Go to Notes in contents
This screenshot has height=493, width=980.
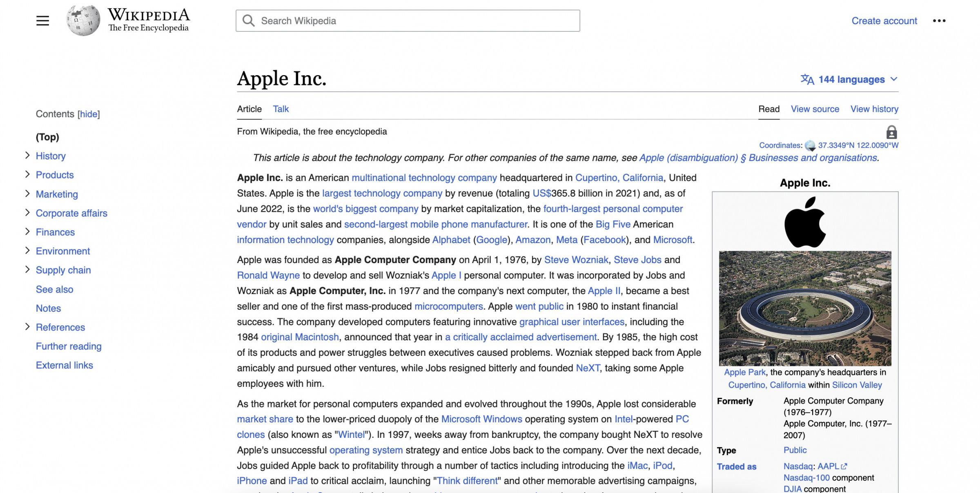coord(48,308)
